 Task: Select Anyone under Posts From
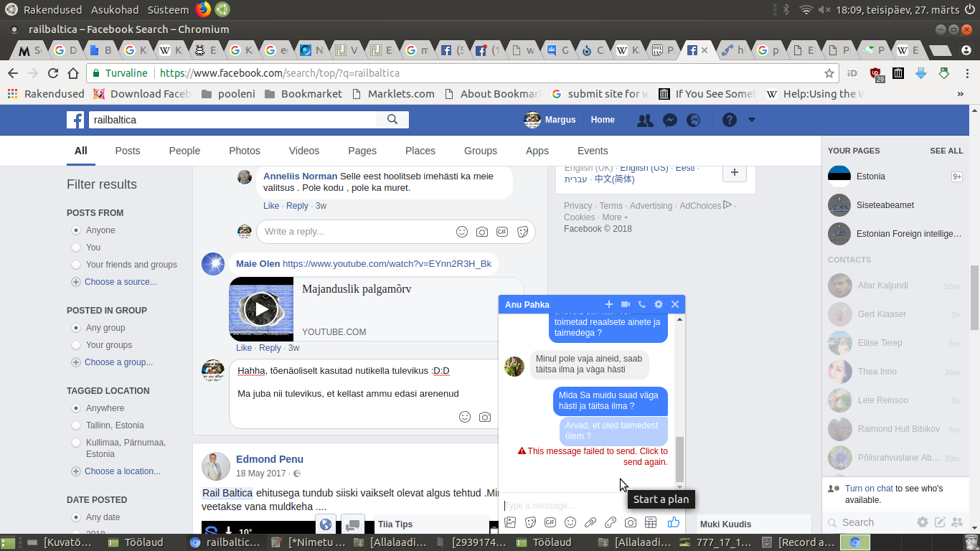tap(76, 230)
